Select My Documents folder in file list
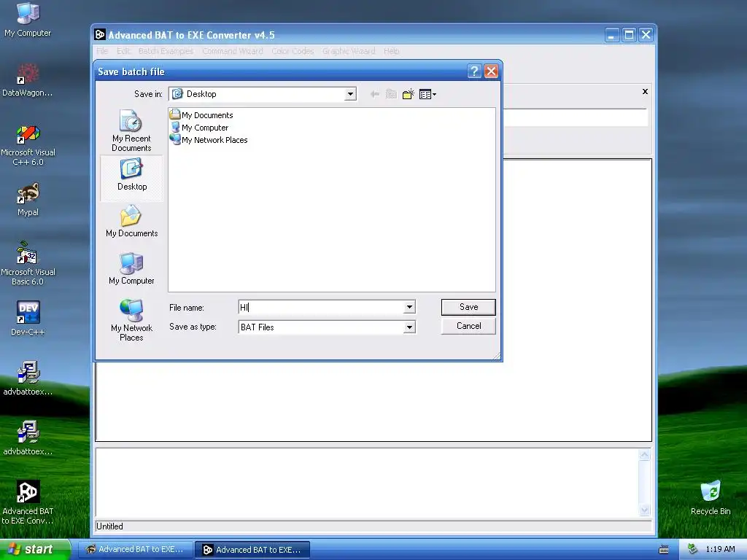The image size is (747, 560). (201, 114)
